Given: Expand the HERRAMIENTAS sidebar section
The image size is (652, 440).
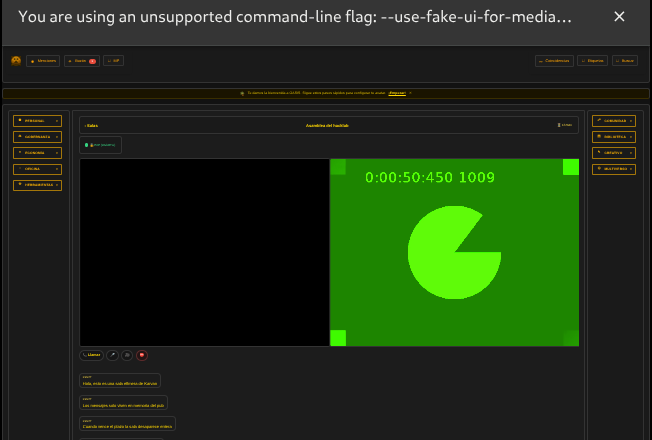Looking at the screenshot, I should point(37,185).
